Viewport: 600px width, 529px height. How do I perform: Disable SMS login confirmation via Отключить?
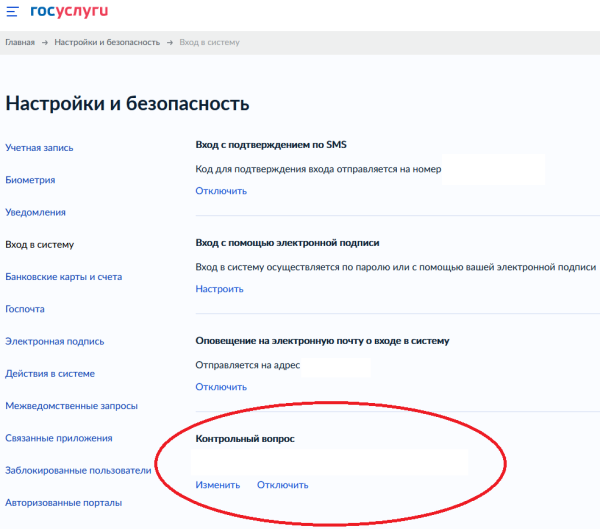(x=221, y=191)
